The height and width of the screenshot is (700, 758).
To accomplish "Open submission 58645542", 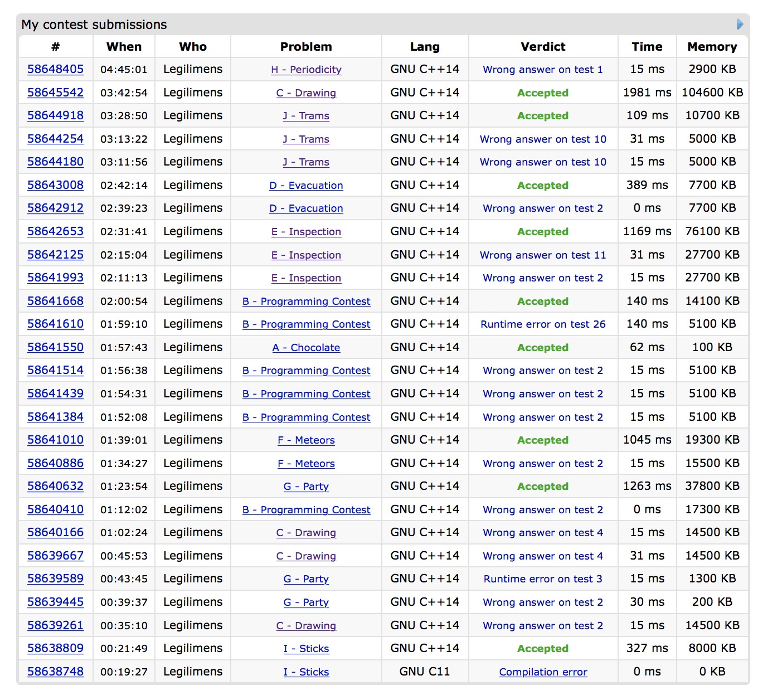I will coord(55,93).
